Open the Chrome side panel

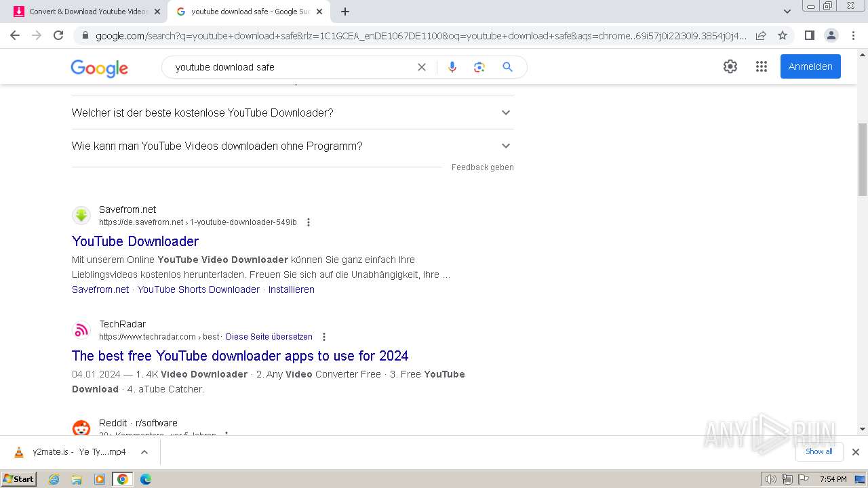click(x=809, y=35)
